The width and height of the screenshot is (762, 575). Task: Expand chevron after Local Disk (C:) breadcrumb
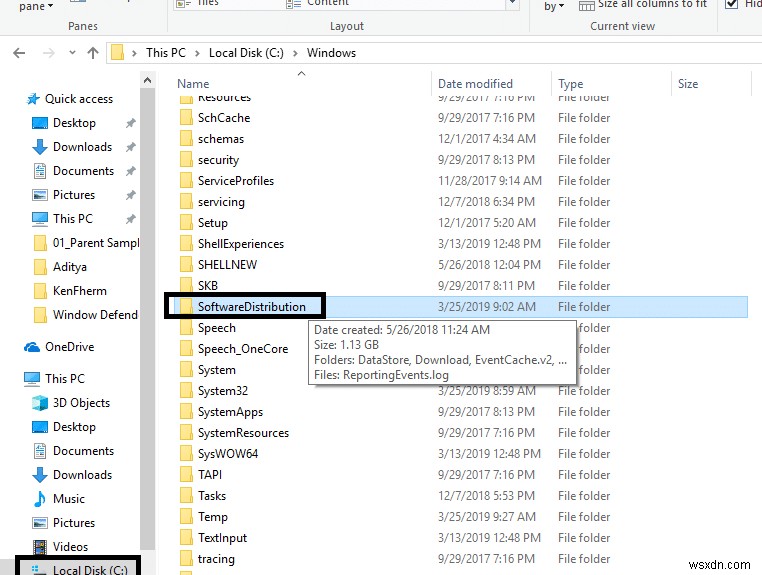pyautogui.click(x=295, y=53)
